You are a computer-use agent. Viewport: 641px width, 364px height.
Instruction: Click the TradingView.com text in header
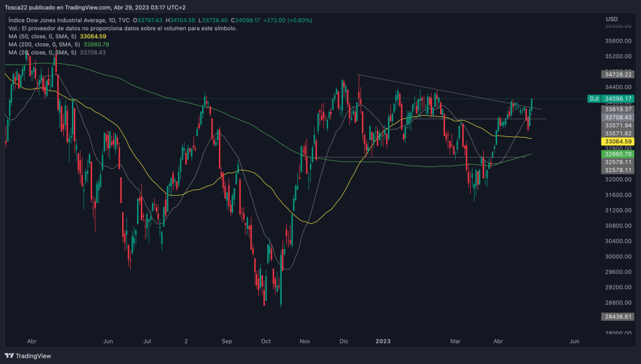91,8
